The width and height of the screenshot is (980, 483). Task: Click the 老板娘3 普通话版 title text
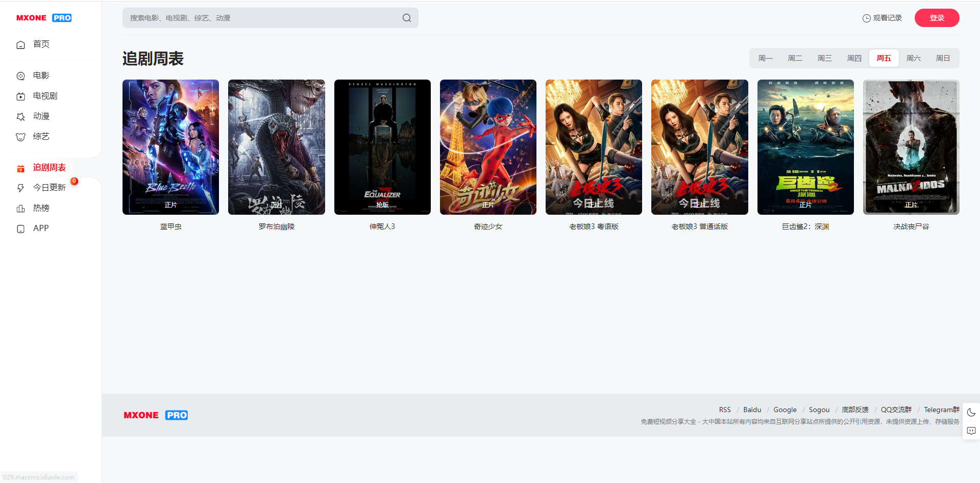[x=700, y=226]
